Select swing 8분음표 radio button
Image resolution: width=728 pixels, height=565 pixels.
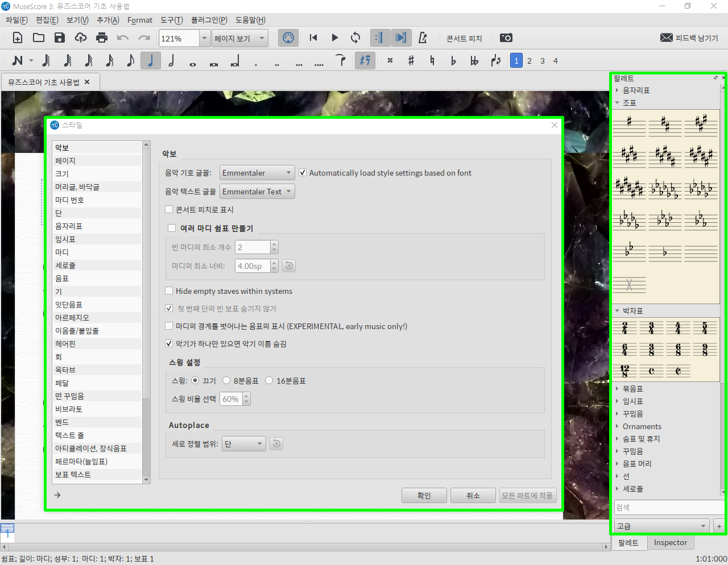226,380
